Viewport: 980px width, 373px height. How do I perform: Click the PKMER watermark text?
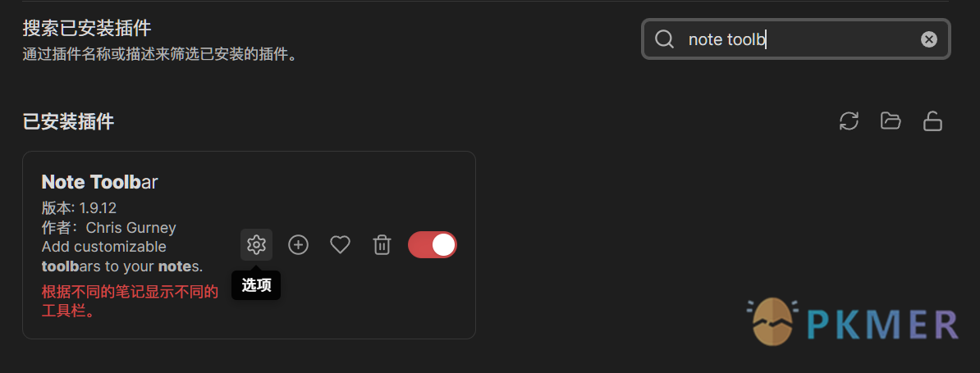(x=882, y=324)
